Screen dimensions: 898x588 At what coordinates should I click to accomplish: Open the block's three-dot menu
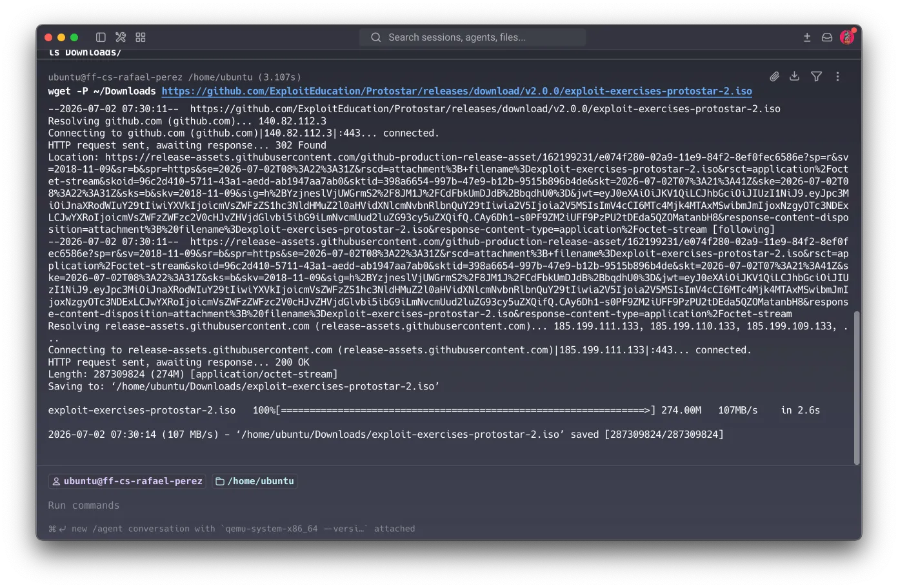[x=837, y=77]
